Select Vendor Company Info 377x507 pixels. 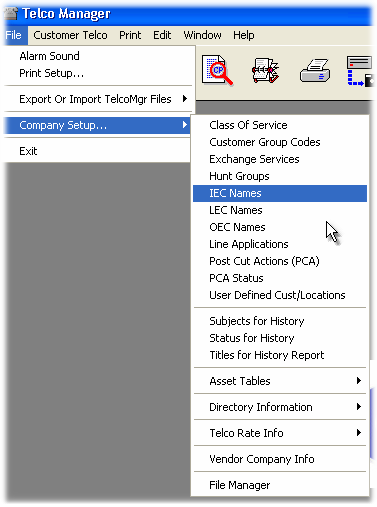tap(280, 459)
